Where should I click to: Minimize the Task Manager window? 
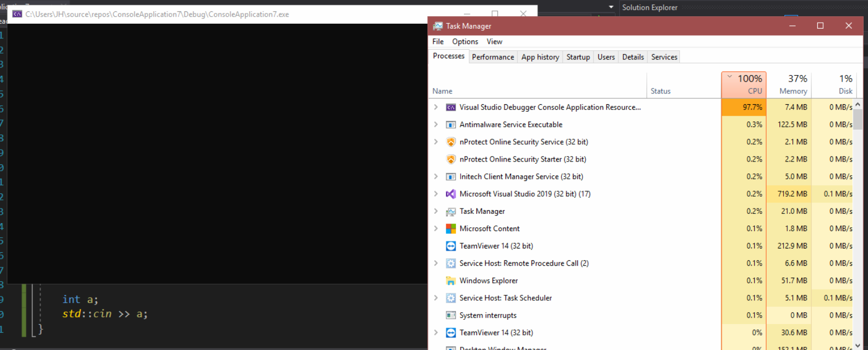(x=792, y=25)
